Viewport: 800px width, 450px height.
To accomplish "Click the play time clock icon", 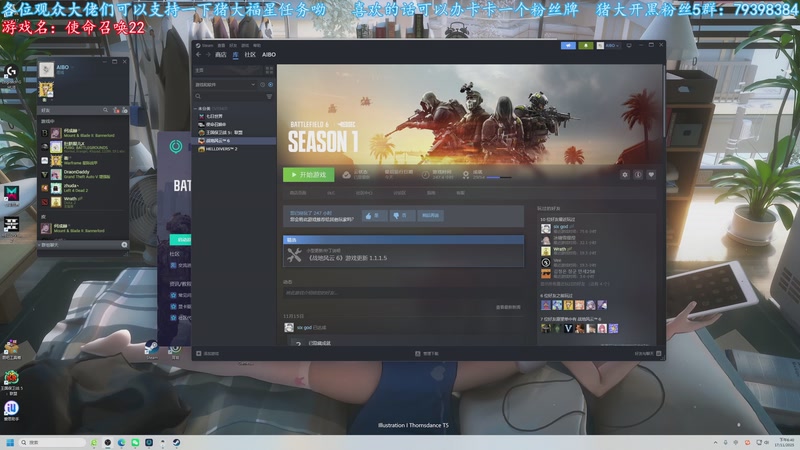I will [426, 175].
